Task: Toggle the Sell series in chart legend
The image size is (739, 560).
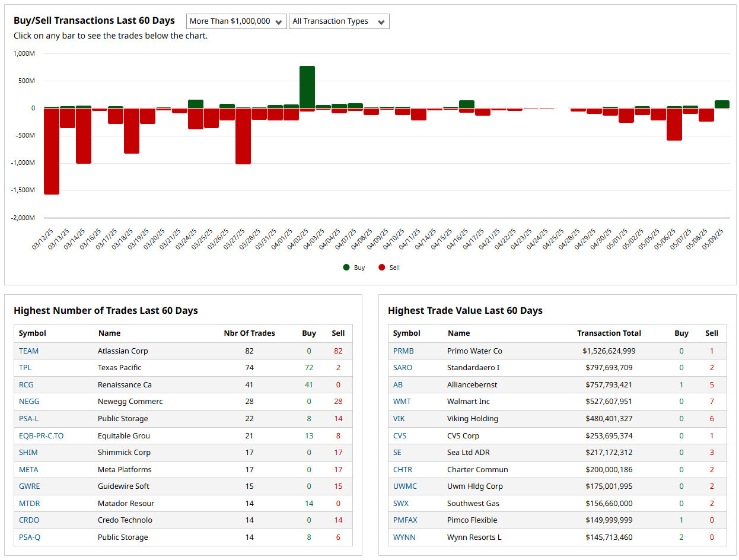Action: pos(389,268)
